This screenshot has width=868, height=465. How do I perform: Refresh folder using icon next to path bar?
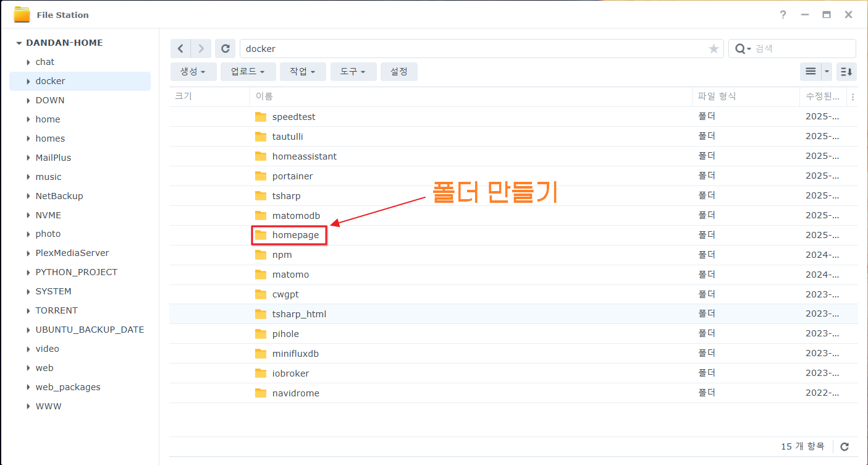(225, 49)
